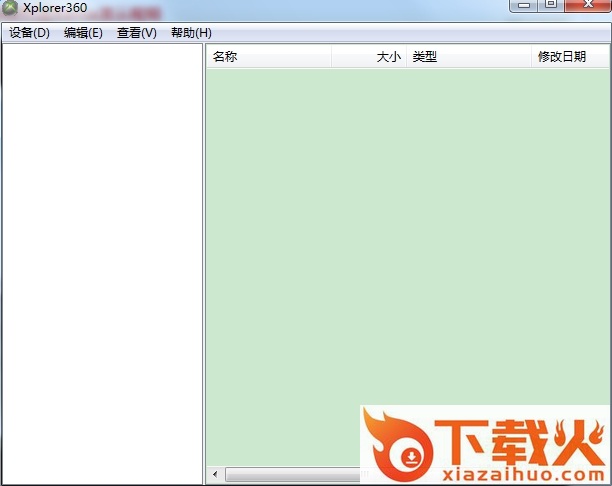
Task: Sort files by the 类型 column
Action: click(469, 57)
